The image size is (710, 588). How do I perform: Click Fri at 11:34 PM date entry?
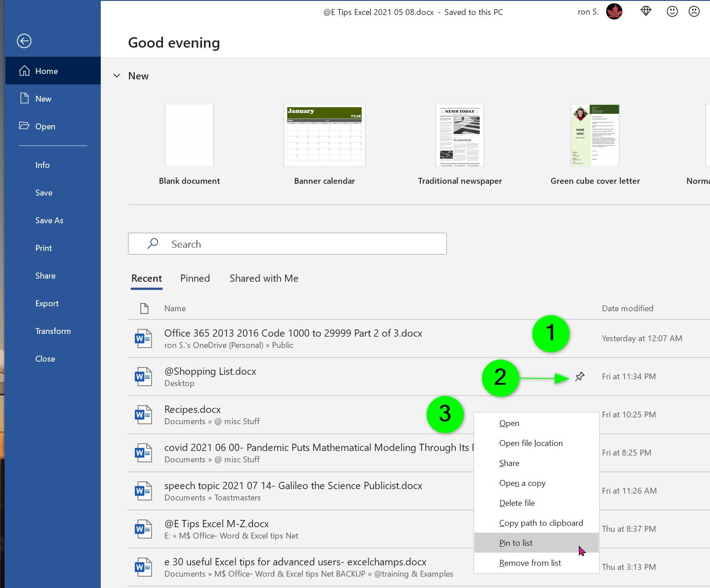pos(629,377)
